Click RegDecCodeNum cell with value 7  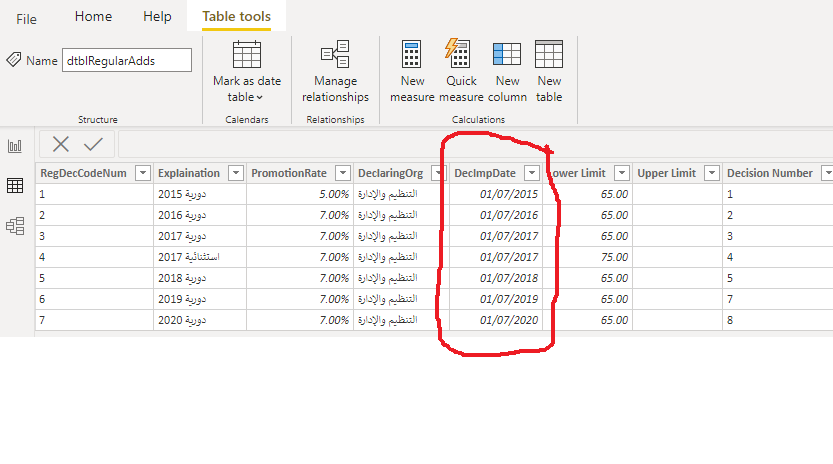[95, 320]
